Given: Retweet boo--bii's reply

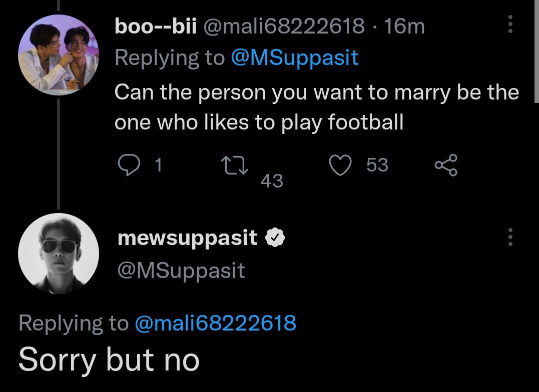Looking at the screenshot, I should [x=234, y=165].
